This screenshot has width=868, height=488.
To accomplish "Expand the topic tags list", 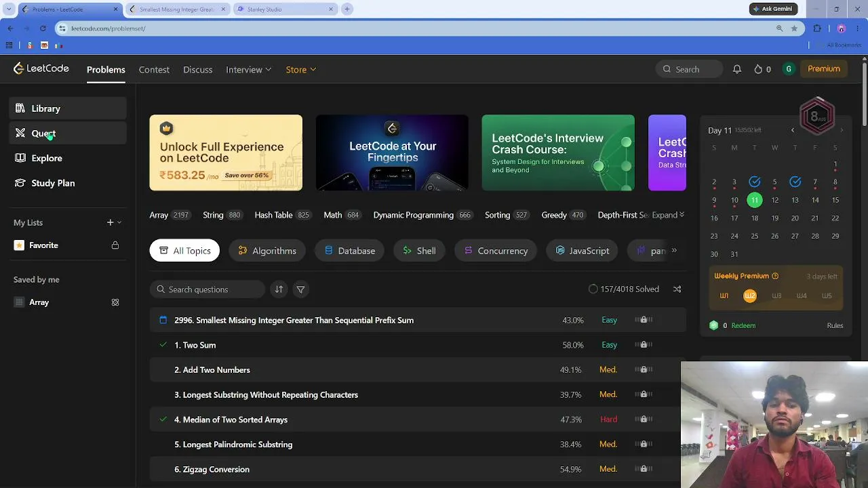I will 668,215.
